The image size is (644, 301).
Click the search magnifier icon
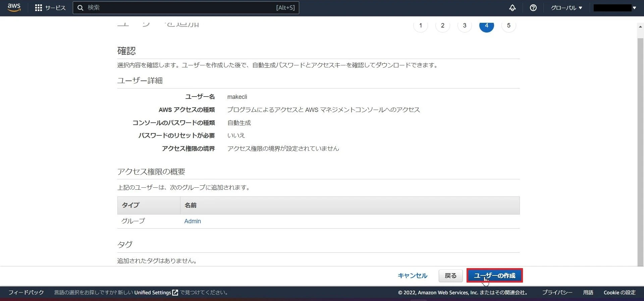80,8
